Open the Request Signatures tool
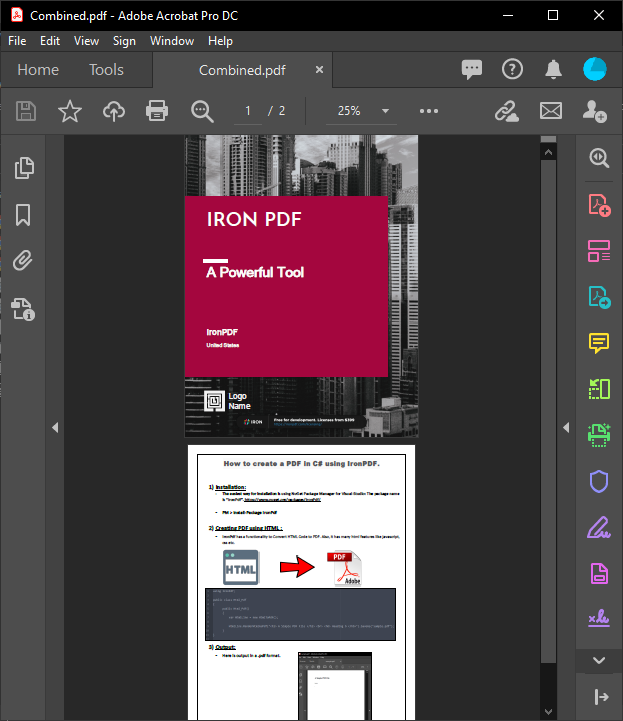Screen dimensions: 623x721 599,618
